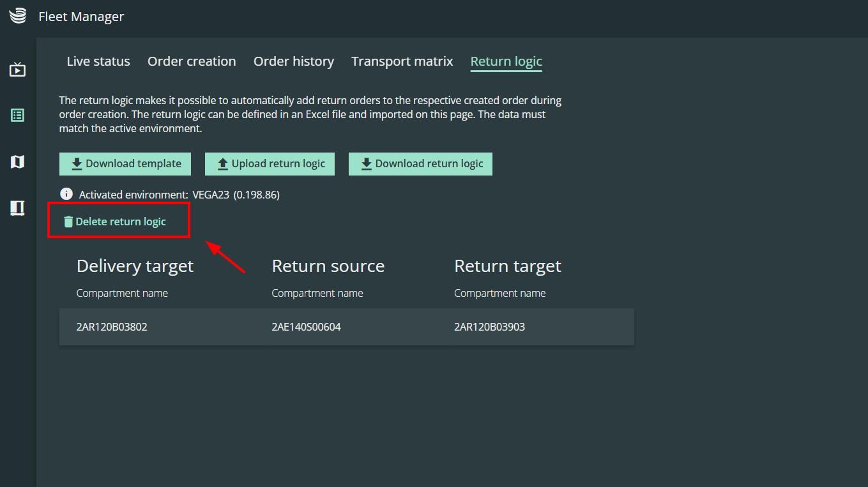Select return source cell 2AE140S00604
This screenshot has height=487, width=868.
[x=306, y=327]
